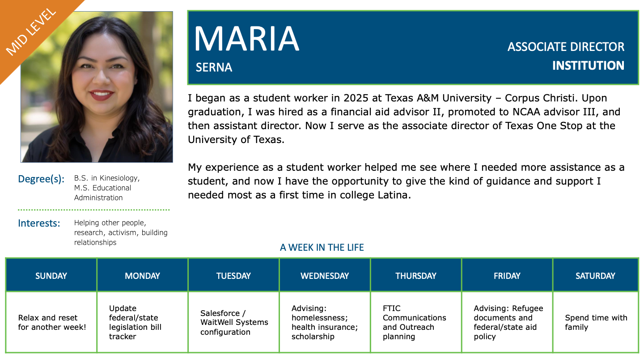644x362 pixels.
Task: Click Maria Serna's profile photo
Action: point(97,87)
